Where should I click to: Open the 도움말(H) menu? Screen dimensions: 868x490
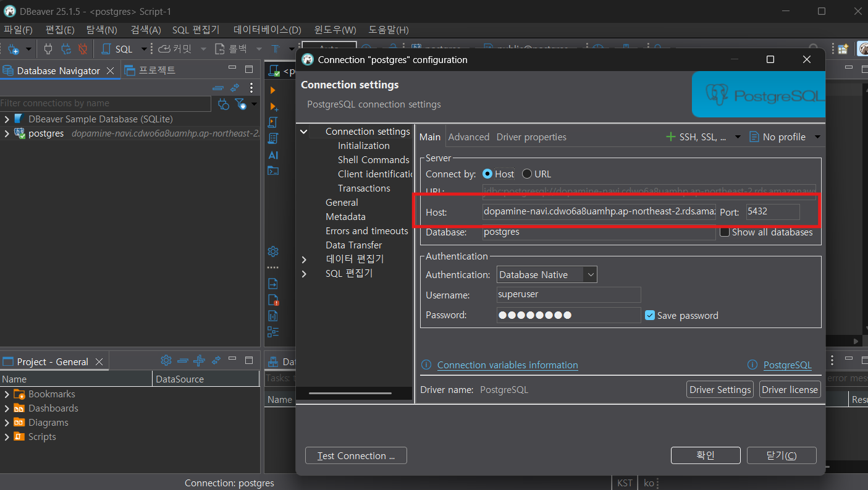pos(389,30)
